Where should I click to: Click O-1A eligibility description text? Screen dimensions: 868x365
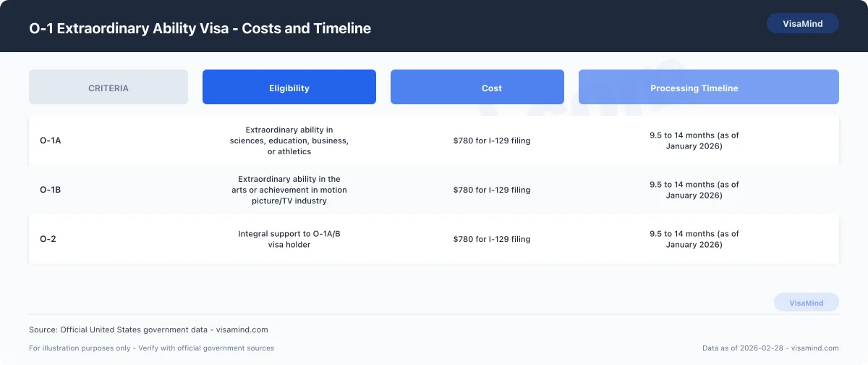pyautogui.click(x=289, y=140)
